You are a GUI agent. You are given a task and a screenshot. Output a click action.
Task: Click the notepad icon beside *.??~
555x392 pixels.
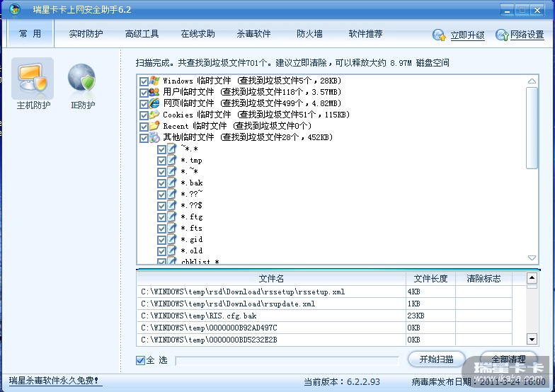click(171, 194)
